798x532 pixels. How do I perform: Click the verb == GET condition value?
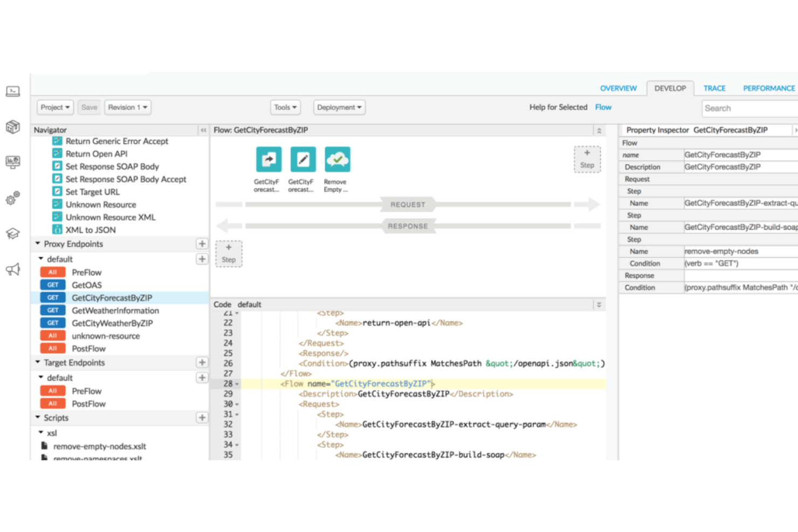click(x=741, y=264)
